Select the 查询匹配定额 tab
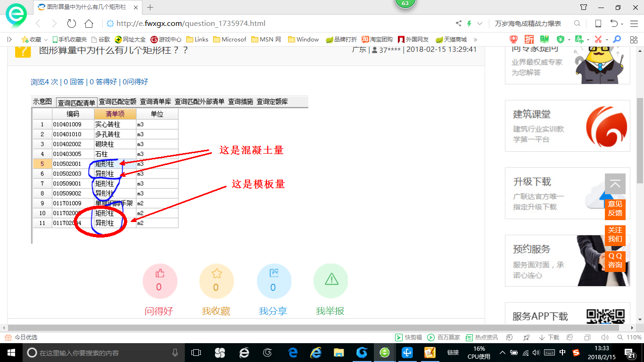Viewport: 644px width, 362px height. click(x=117, y=101)
